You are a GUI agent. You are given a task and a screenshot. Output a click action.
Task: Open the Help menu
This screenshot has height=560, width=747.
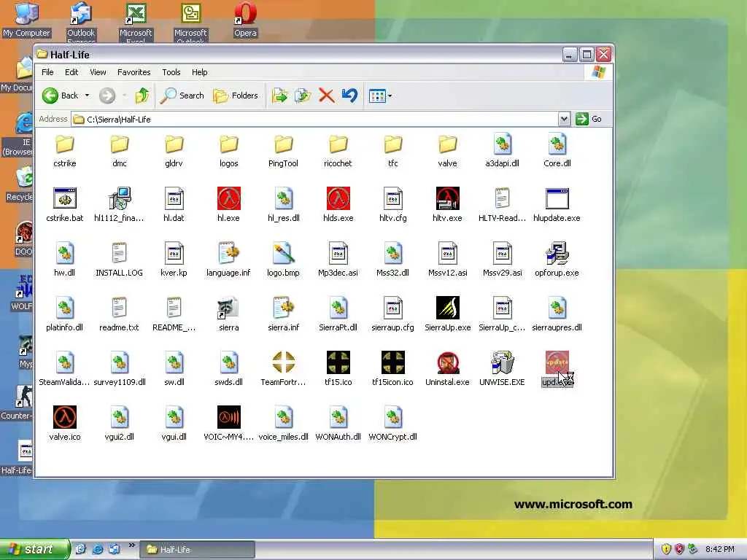pyautogui.click(x=200, y=72)
